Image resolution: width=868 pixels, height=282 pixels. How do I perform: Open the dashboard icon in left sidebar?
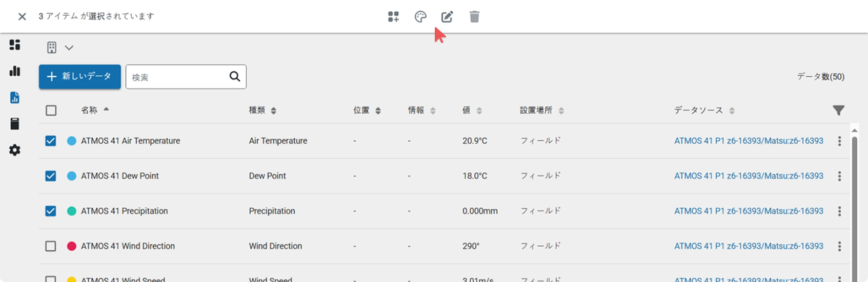(x=15, y=45)
